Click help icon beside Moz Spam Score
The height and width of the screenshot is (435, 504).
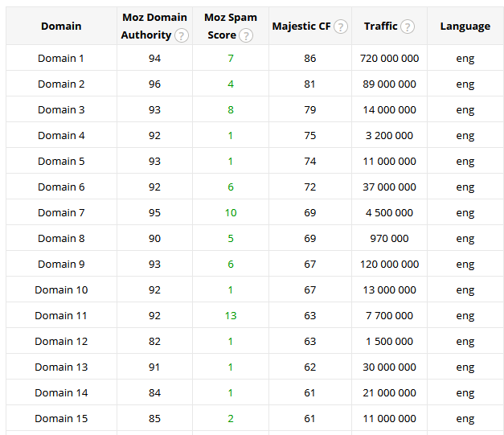[246, 35]
